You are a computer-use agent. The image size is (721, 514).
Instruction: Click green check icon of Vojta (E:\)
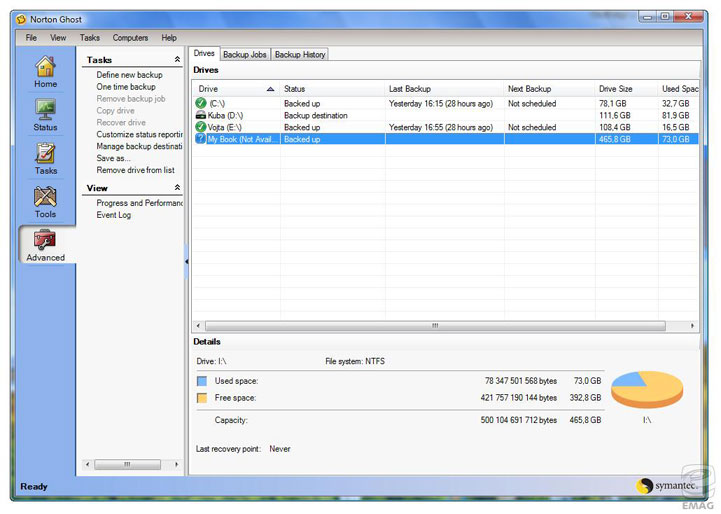pos(200,127)
